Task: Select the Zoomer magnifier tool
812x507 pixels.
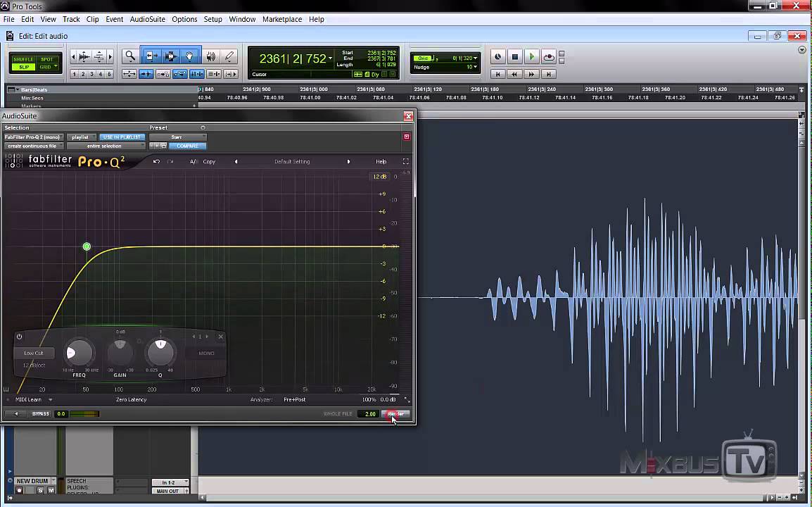Action: pos(130,56)
